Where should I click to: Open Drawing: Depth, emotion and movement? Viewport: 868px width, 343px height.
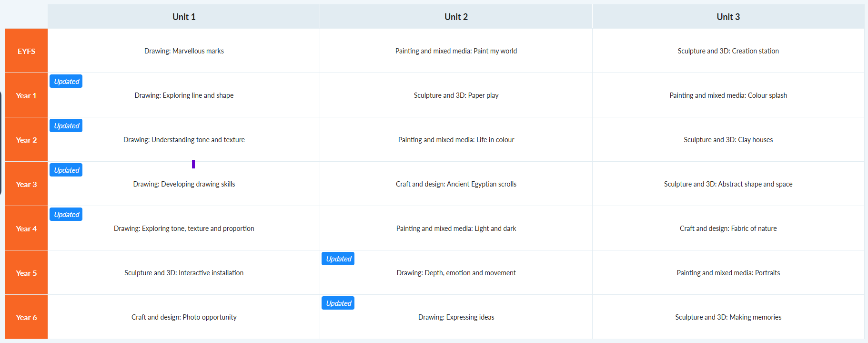(x=456, y=273)
